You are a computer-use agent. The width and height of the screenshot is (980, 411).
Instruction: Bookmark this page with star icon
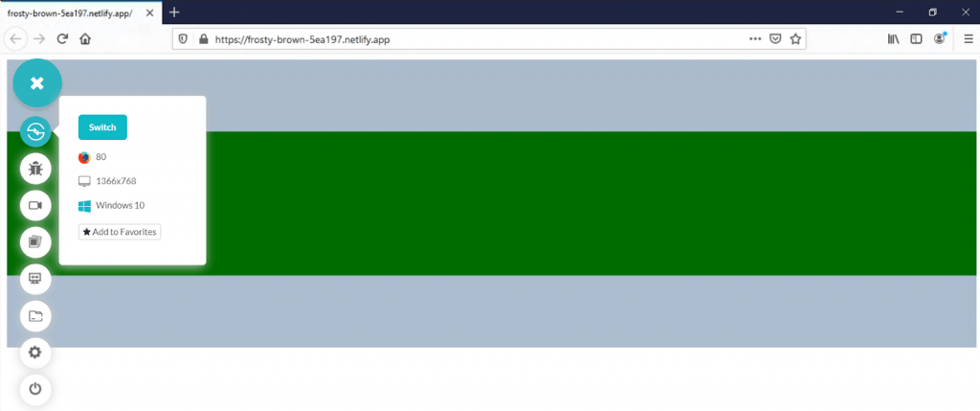pyautogui.click(x=795, y=39)
